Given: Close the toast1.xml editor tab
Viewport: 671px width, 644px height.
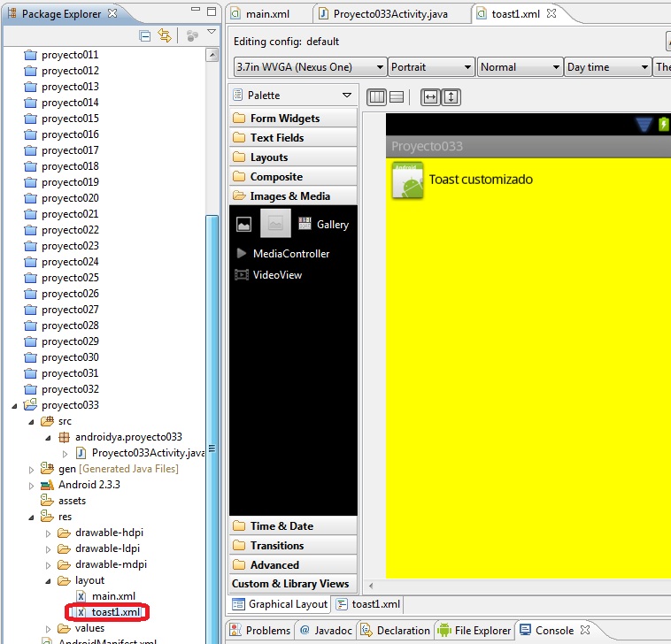Looking at the screenshot, I should (551, 13).
